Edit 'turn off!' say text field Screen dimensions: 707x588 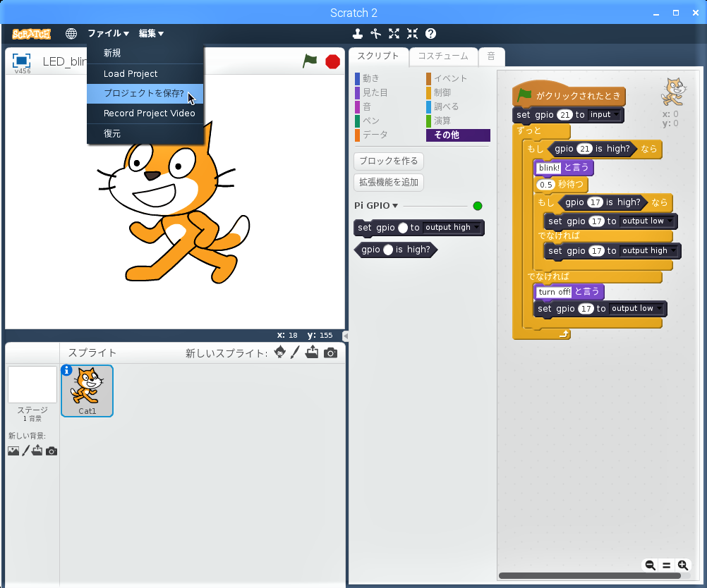(555, 292)
